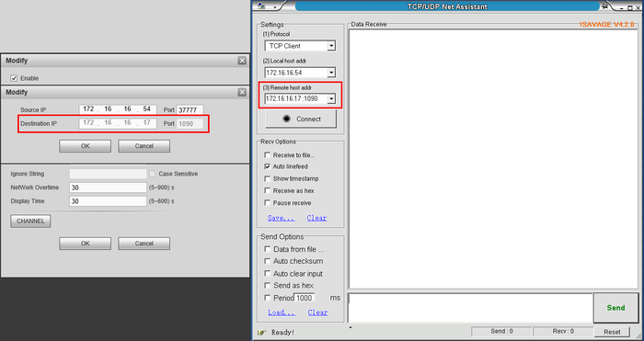This screenshot has height=341, width=644.
Task: Open the Protocol TCP Client dropdown
Action: click(x=331, y=46)
